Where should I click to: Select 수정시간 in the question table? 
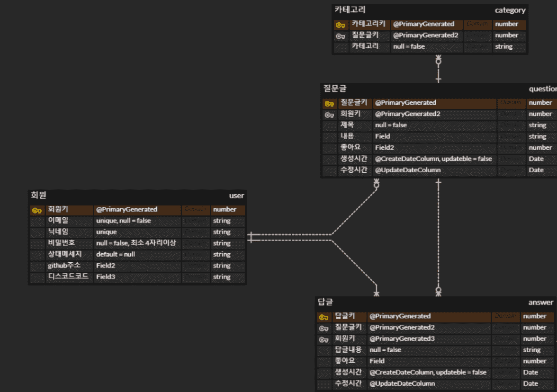(354, 170)
